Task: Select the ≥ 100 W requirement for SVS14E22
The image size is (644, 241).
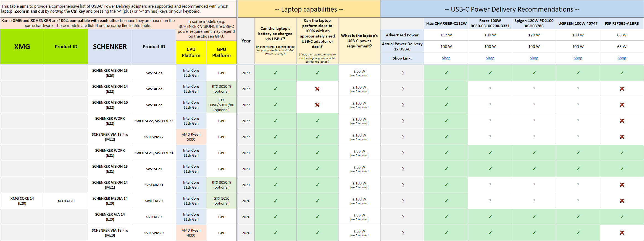Action: [359, 89]
